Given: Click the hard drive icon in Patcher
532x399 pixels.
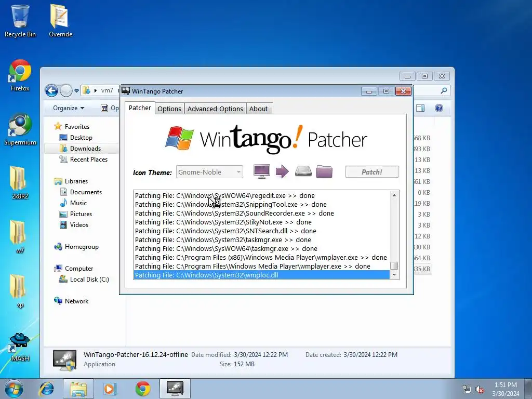Looking at the screenshot, I should pos(303,170).
